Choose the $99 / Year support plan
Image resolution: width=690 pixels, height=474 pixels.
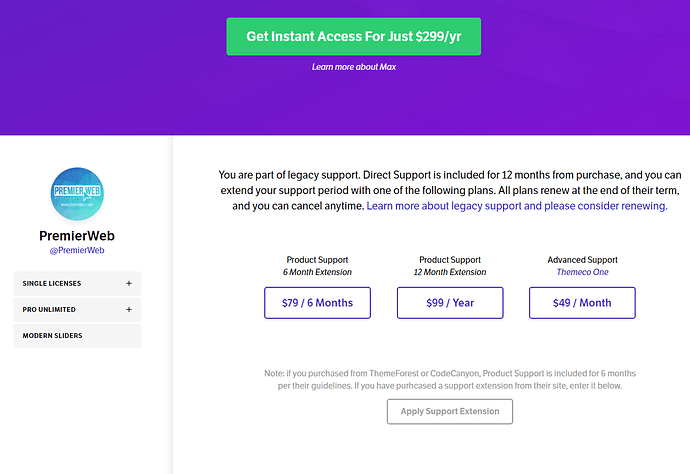[449, 303]
